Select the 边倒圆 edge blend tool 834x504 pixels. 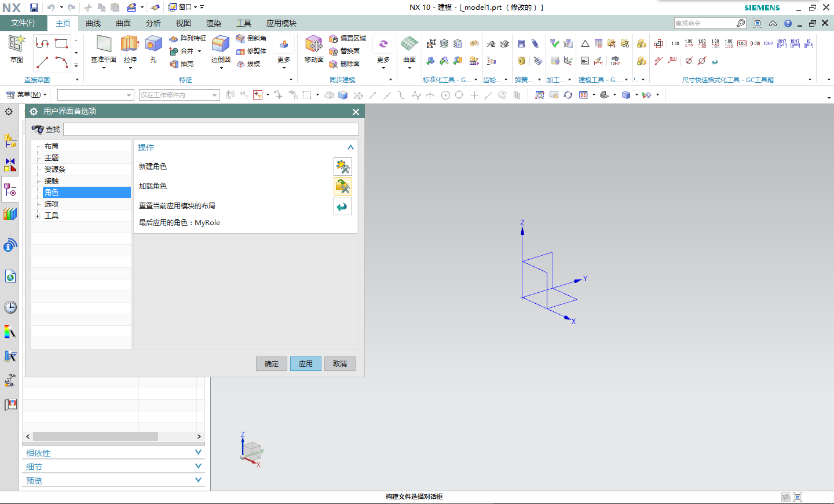point(221,49)
